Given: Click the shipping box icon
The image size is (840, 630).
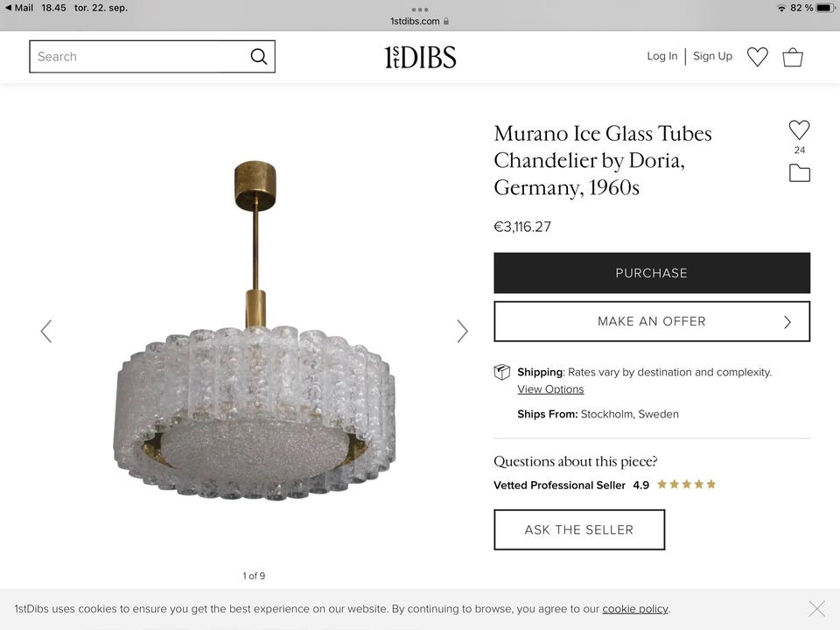Looking at the screenshot, I should 502,372.
